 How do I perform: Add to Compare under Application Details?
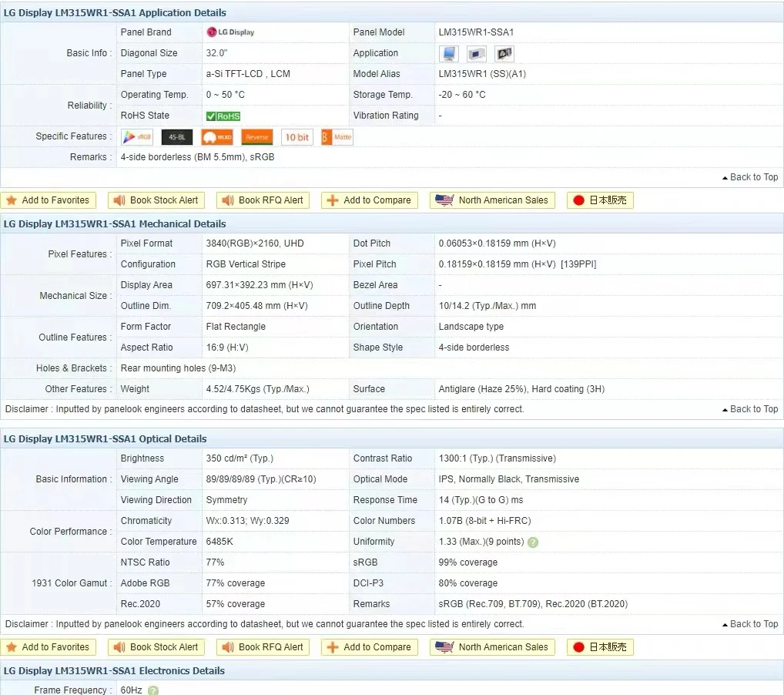coord(370,200)
